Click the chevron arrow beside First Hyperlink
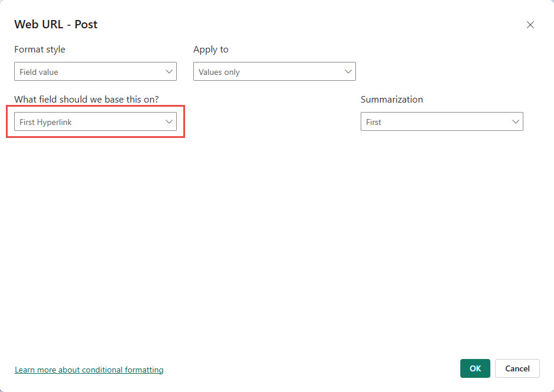The image size is (554, 392). pos(169,122)
